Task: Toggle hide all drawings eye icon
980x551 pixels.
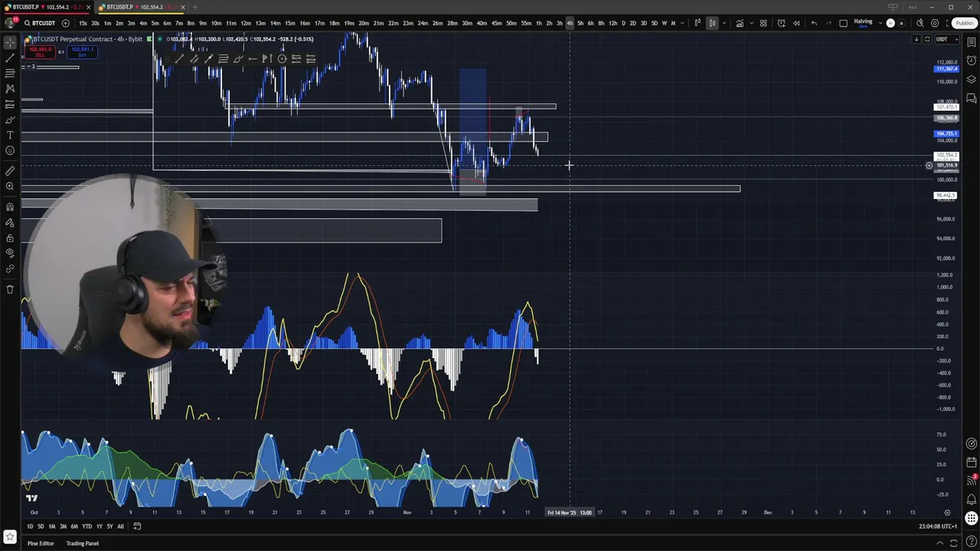Action: pyautogui.click(x=10, y=253)
